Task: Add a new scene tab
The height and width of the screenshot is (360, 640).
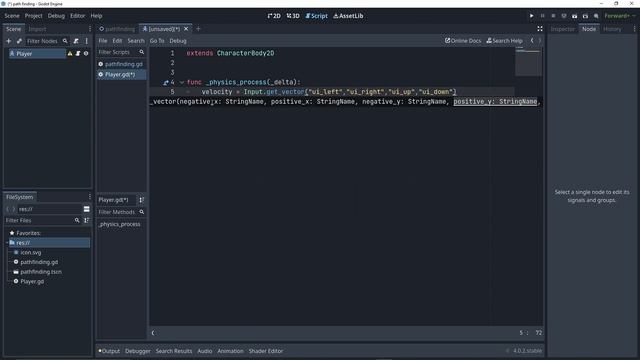Action: tap(198, 29)
